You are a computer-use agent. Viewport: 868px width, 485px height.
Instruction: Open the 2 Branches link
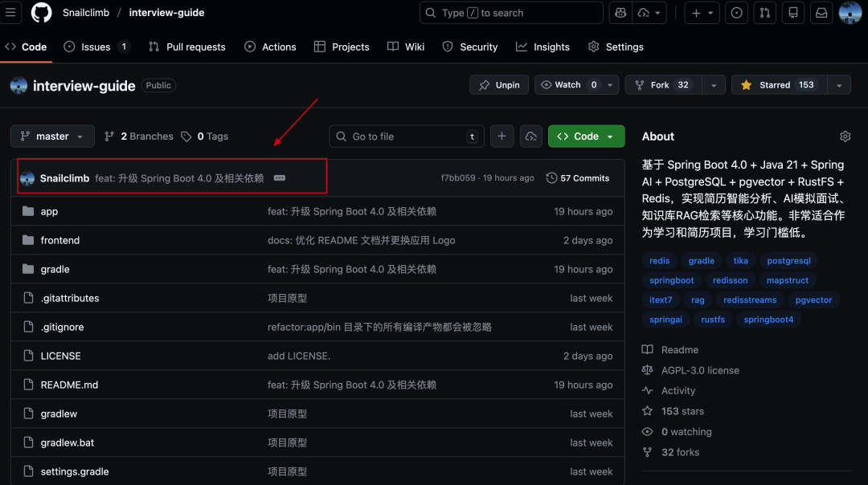139,137
